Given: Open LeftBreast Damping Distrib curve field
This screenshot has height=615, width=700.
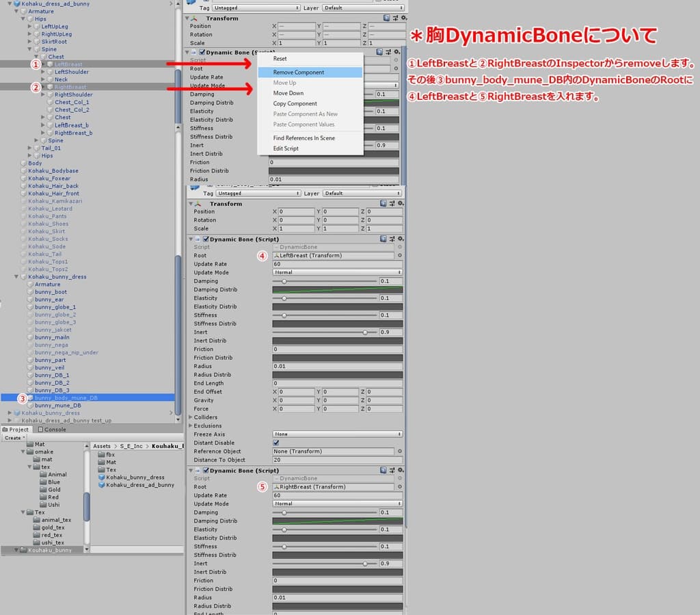Looking at the screenshot, I should click(337, 290).
